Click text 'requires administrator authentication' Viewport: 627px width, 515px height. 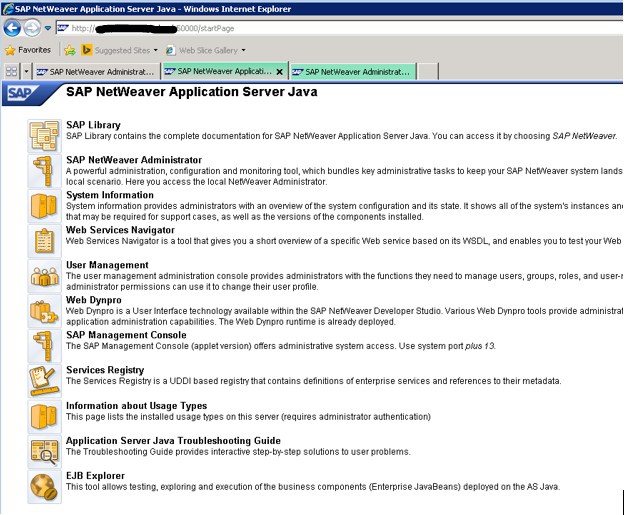pyautogui.click(x=355, y=417)
